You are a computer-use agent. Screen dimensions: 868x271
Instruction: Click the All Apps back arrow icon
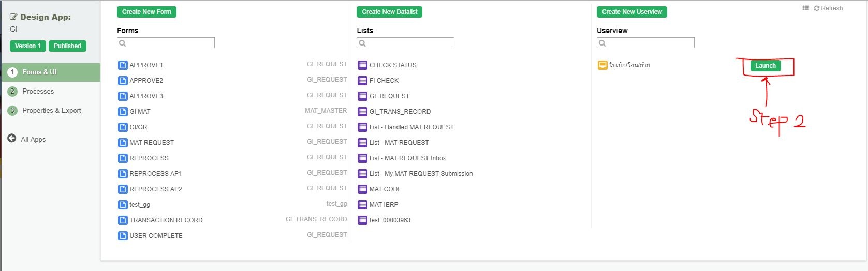12,139
